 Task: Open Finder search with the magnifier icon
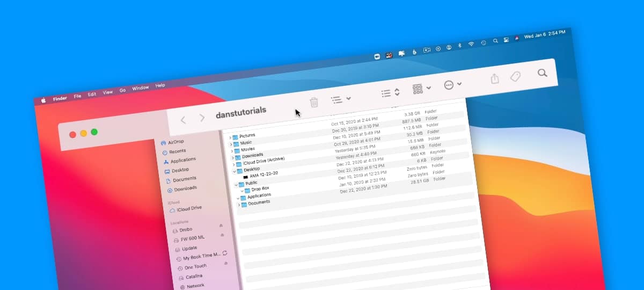(543, 73)
